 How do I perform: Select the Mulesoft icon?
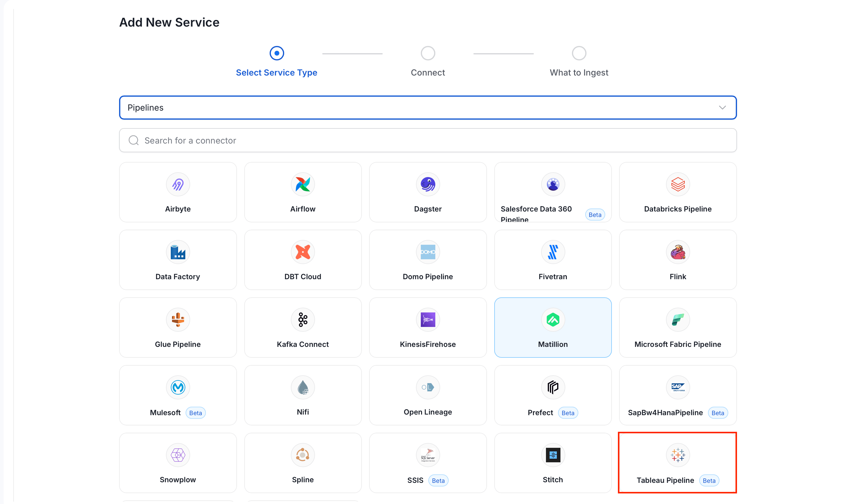(178, 387)
